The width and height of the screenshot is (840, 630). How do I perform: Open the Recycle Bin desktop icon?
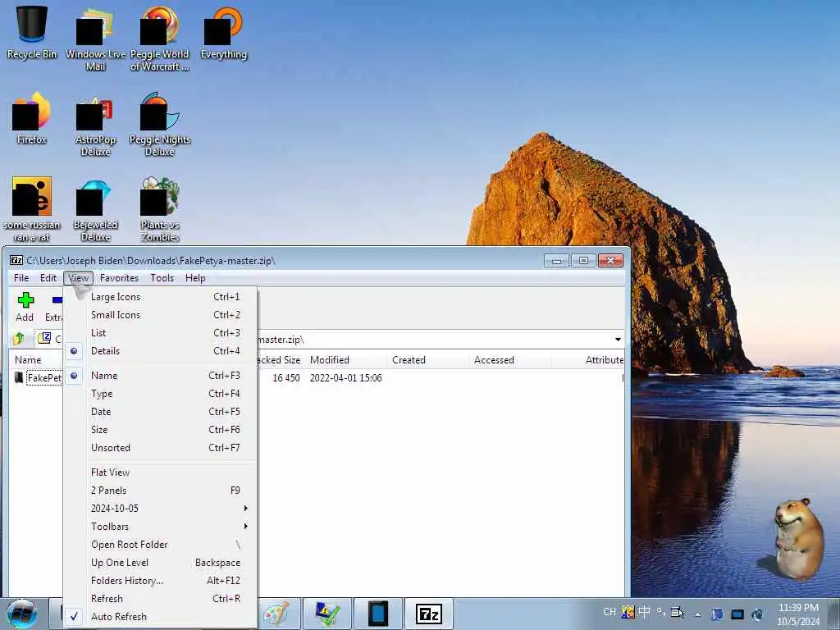[x=32, y=33]
